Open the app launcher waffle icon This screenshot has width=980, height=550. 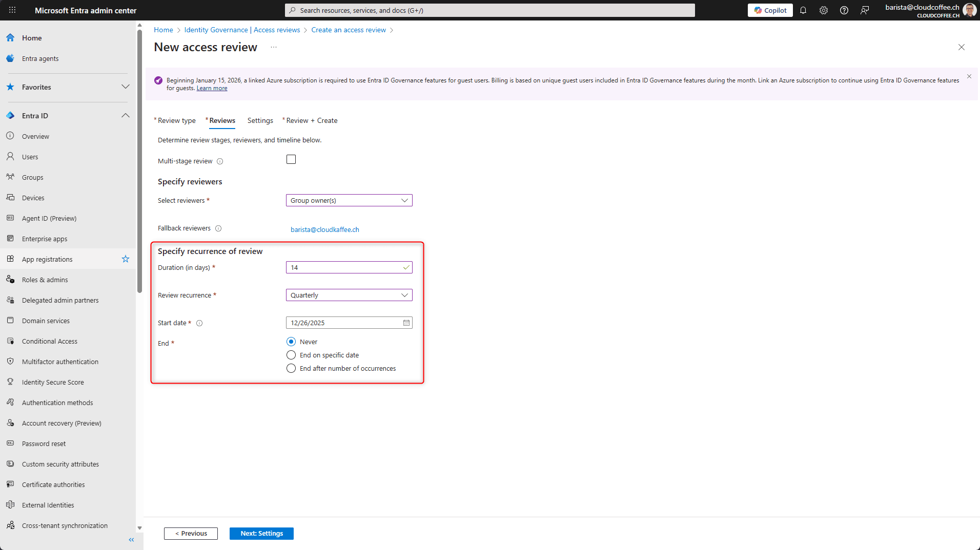point(12,10)
